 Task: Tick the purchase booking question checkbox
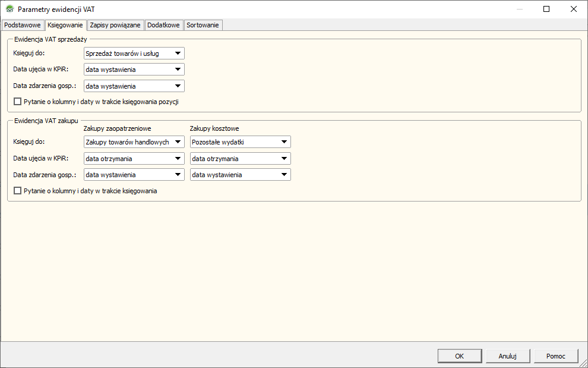[17, 191]
